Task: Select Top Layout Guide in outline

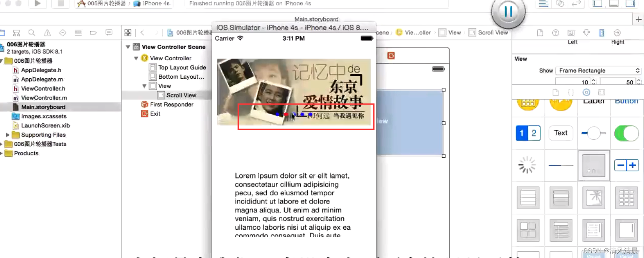Action: pyautogui.click(x=178, y=67)
